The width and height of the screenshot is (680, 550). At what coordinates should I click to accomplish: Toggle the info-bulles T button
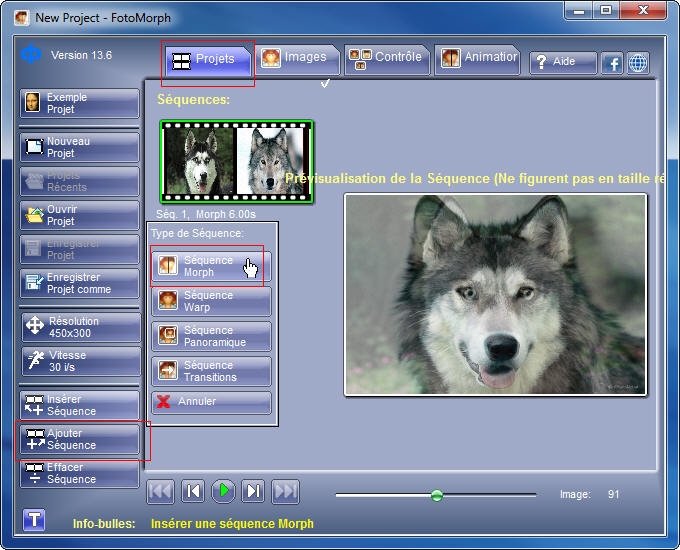tap(34, 519)
